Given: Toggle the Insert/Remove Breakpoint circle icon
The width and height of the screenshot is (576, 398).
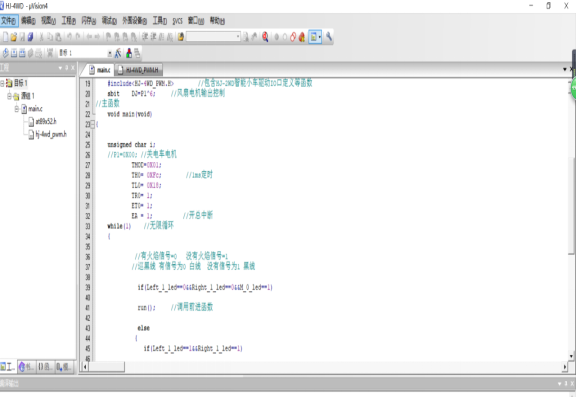Looking at the screenshot, I should coord(277,37).
